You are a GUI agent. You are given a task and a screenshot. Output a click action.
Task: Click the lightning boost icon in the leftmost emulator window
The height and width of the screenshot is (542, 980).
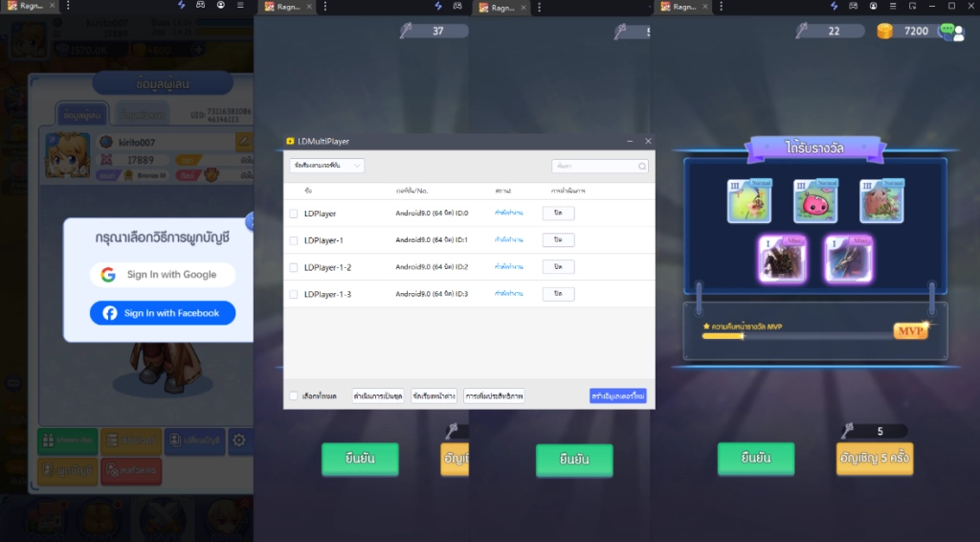click(181, 5)
